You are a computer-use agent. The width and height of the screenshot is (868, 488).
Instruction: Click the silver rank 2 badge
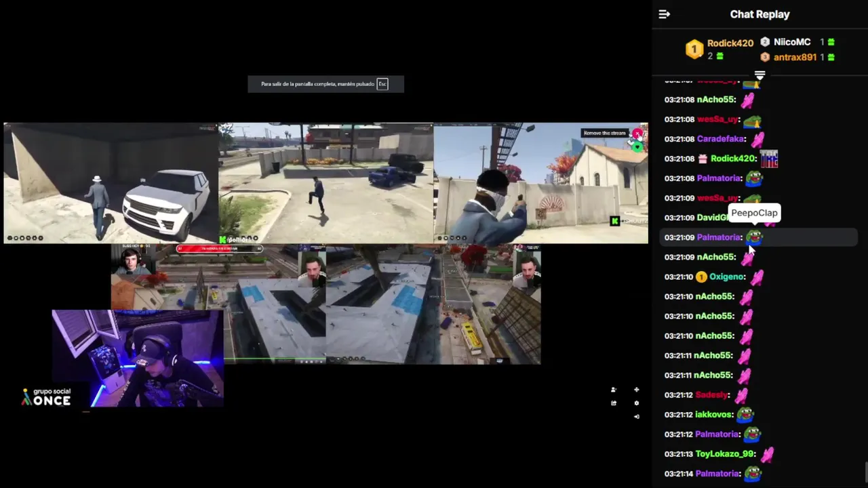765,42
